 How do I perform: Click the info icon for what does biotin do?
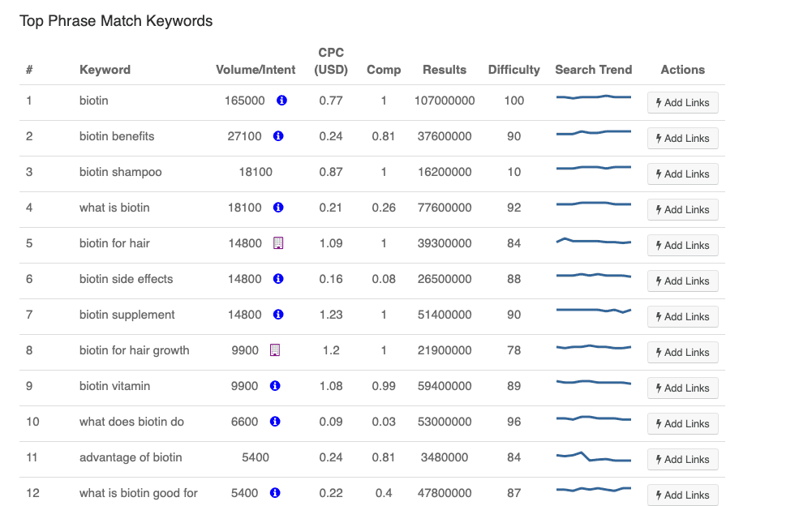click(x=275, y=422)
